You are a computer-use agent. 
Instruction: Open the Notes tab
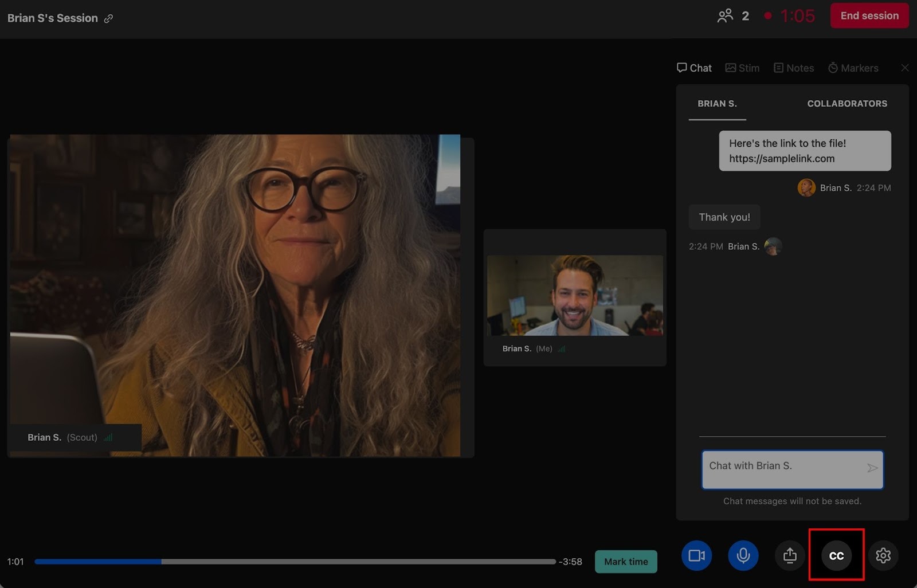coord(794,68)
